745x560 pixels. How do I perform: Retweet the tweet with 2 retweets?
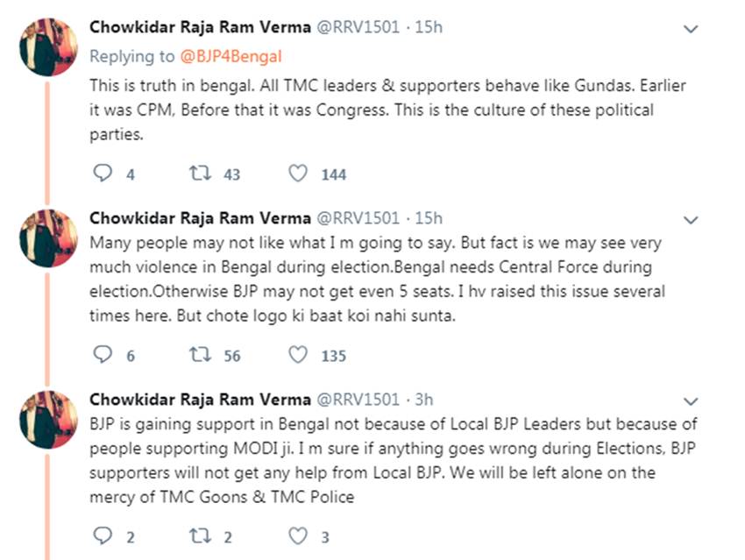[x=199, y=536]
